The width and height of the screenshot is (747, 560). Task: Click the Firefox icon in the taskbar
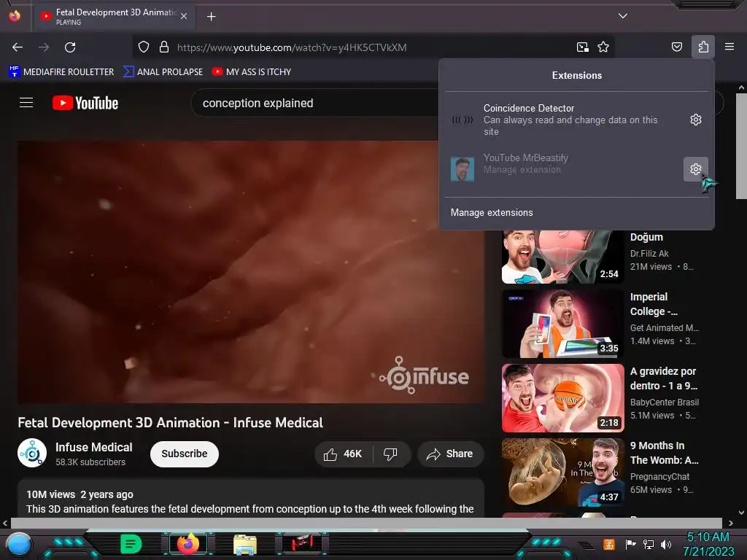(x=187, y=544)
